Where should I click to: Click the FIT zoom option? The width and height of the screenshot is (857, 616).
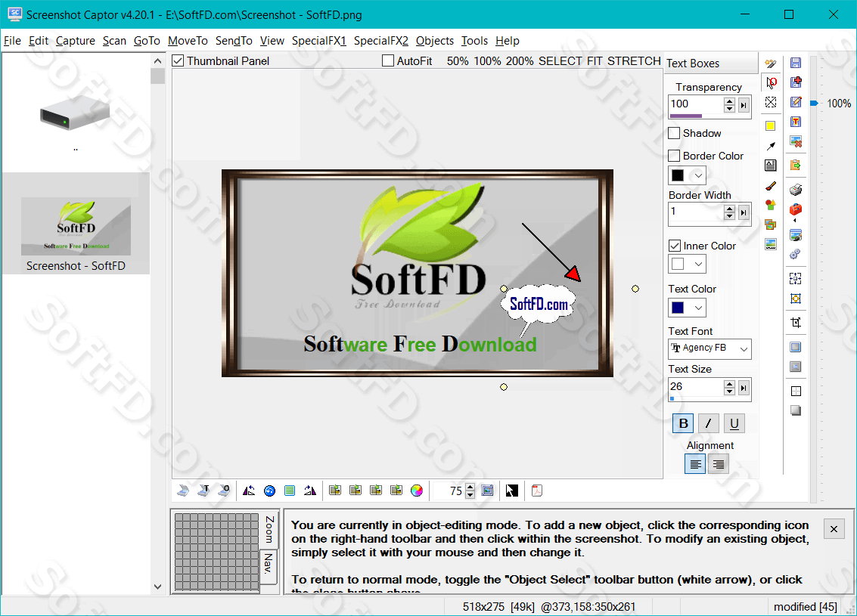click(x=595, y=61)
